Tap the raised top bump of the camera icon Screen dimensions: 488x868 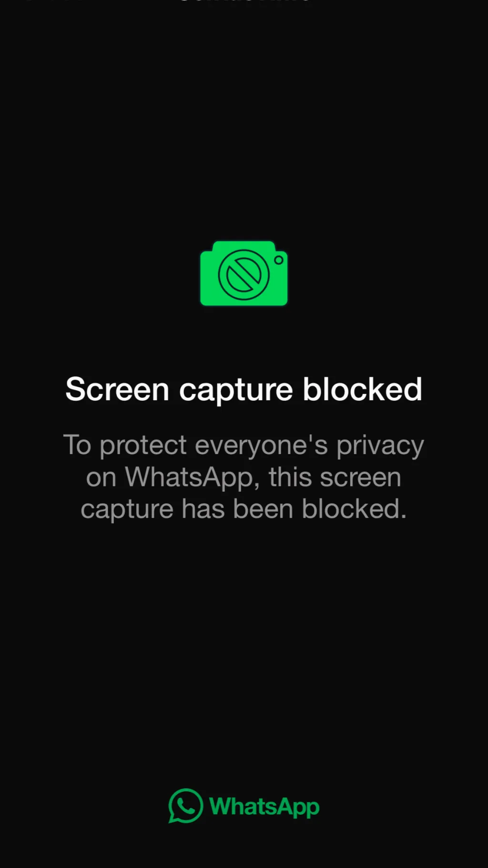pos(244,246)
